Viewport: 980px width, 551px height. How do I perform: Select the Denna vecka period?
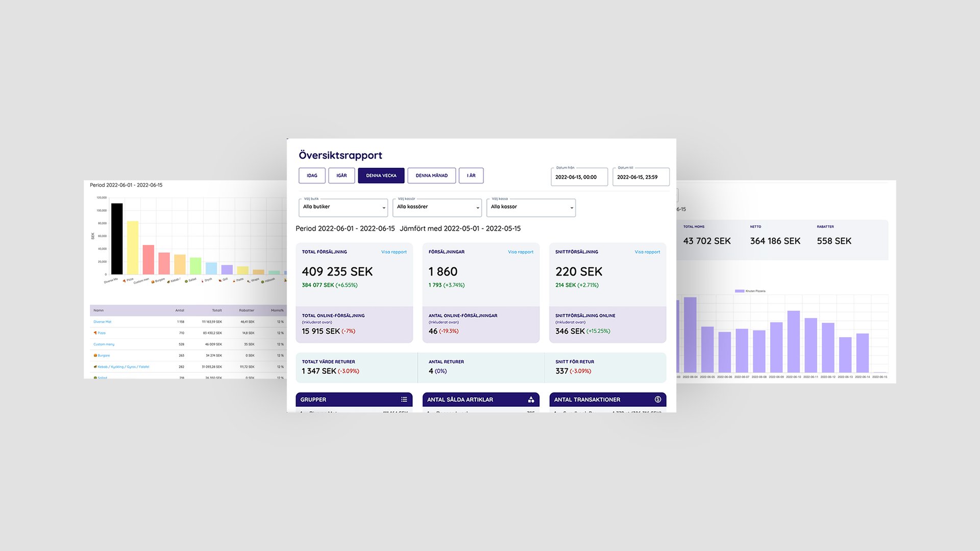[x=381, y=176]
